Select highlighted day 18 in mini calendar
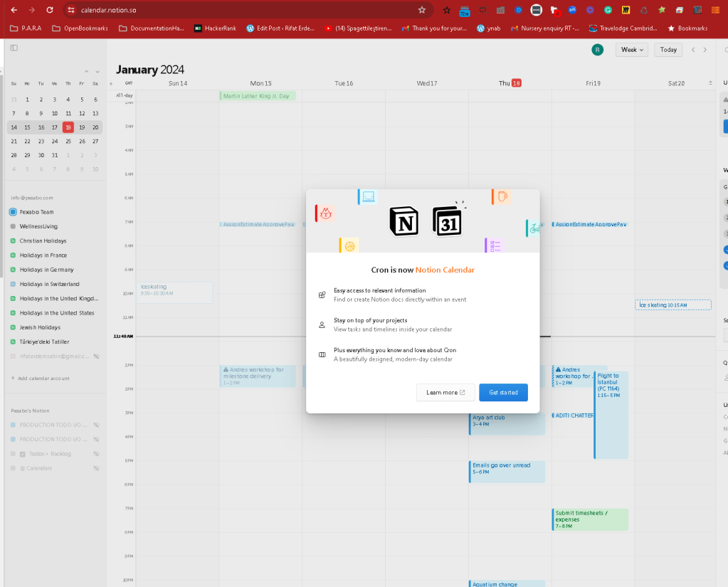728x587 pixels. 68,127
